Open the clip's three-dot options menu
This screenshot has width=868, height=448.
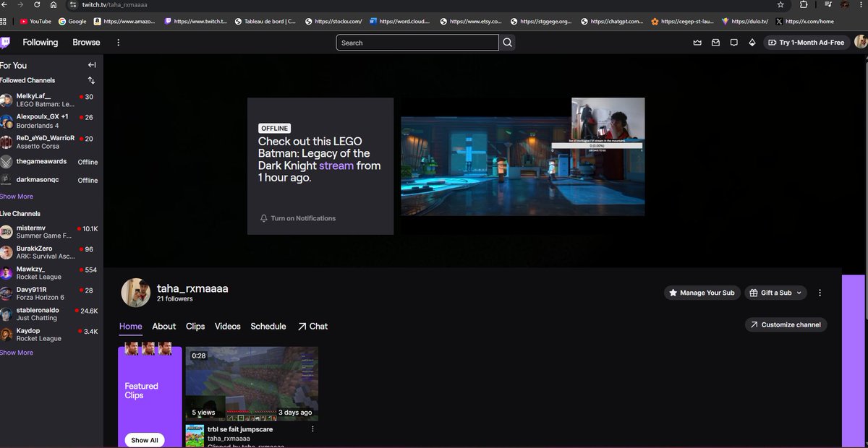point(312,429)
